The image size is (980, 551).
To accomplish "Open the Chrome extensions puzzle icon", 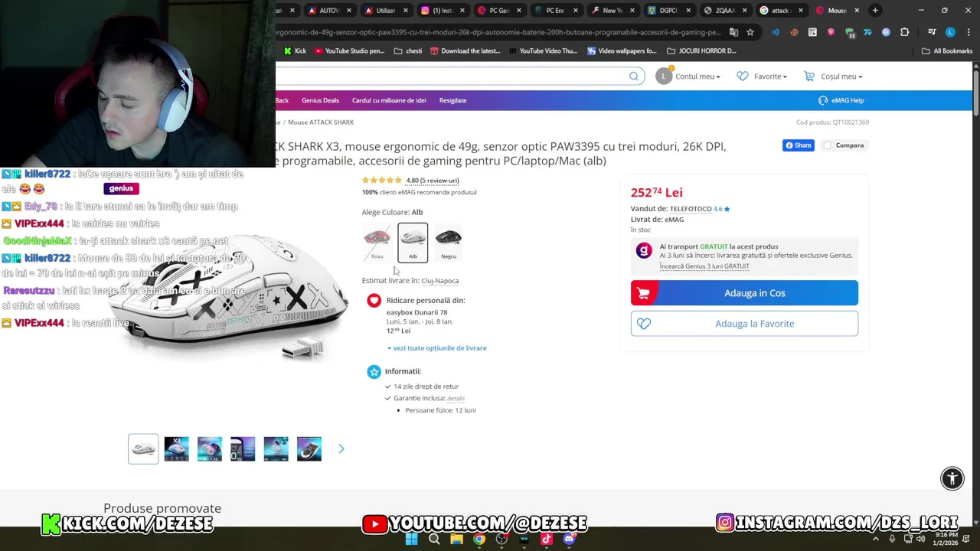I will 905,32.
